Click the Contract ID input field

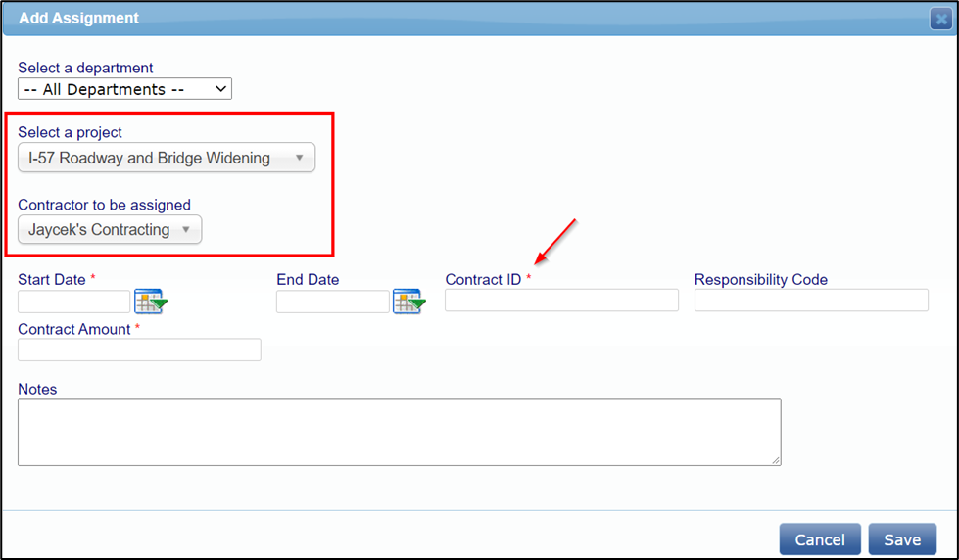561,301
